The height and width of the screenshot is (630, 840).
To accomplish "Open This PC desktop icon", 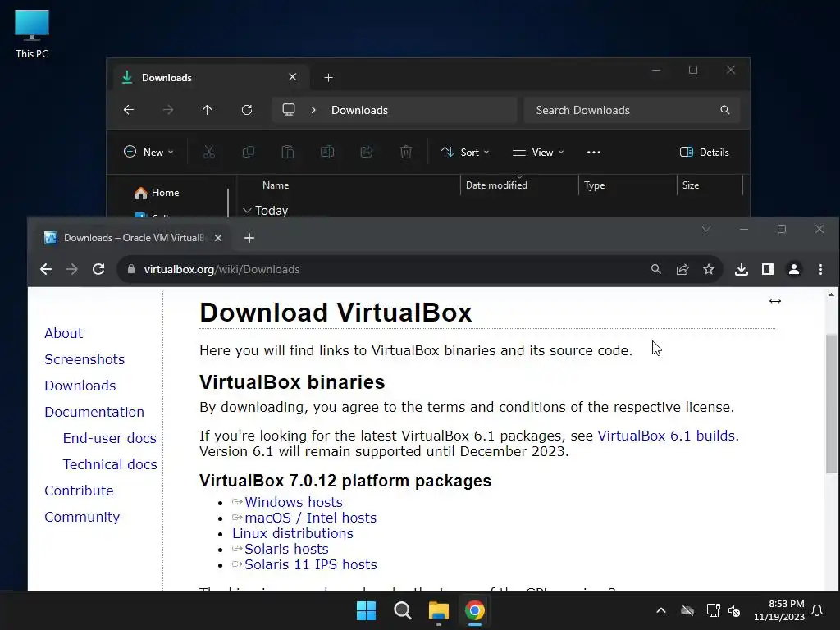I will point(32,33).
